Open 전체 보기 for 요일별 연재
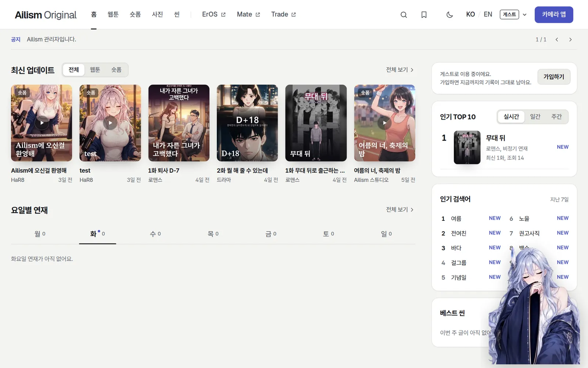588x368 pixels. point(400,209)
